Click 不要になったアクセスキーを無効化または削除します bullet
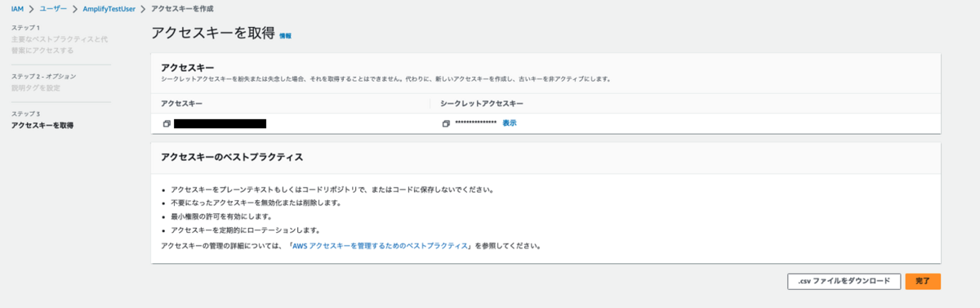 pos(256,203)
